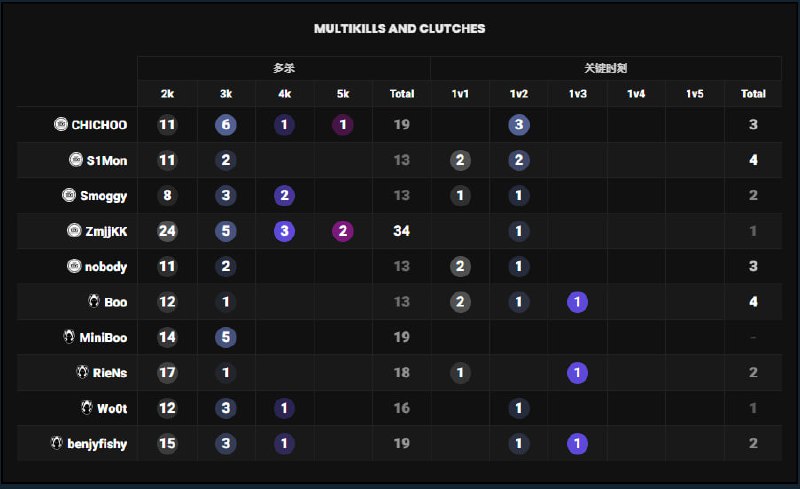Image resolution: width=800 pixels, height=489 pixels.
Task: Click CHICHOO's 3k count badge
Action: pos(226,125)
